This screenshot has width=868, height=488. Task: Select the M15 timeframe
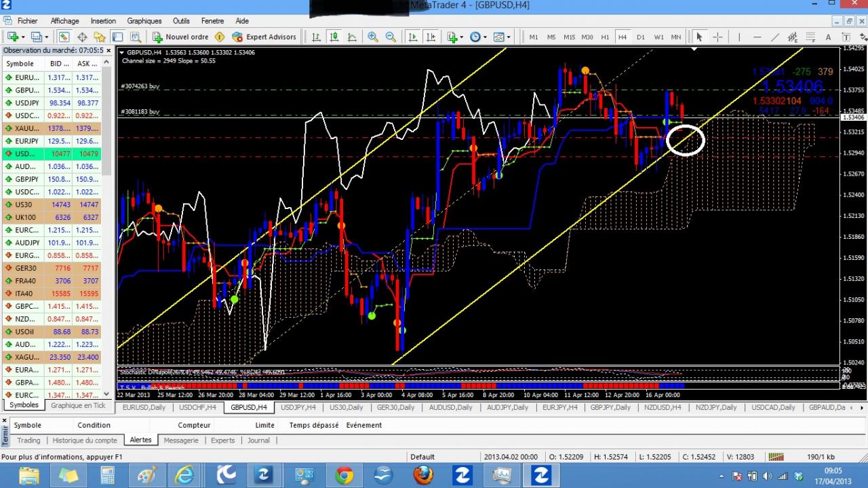point(569,37)
